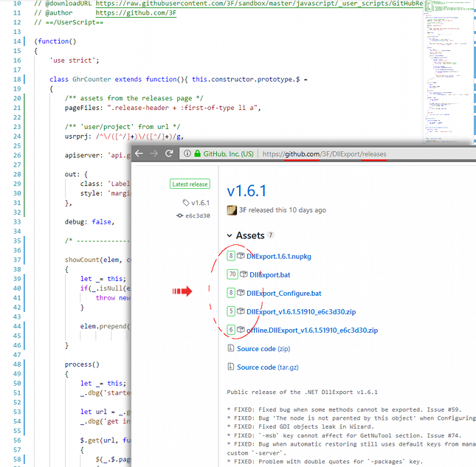Screen dimensions: 476x467
Task: Open the 3F author profile link
Action: click(x=242, y=210)
